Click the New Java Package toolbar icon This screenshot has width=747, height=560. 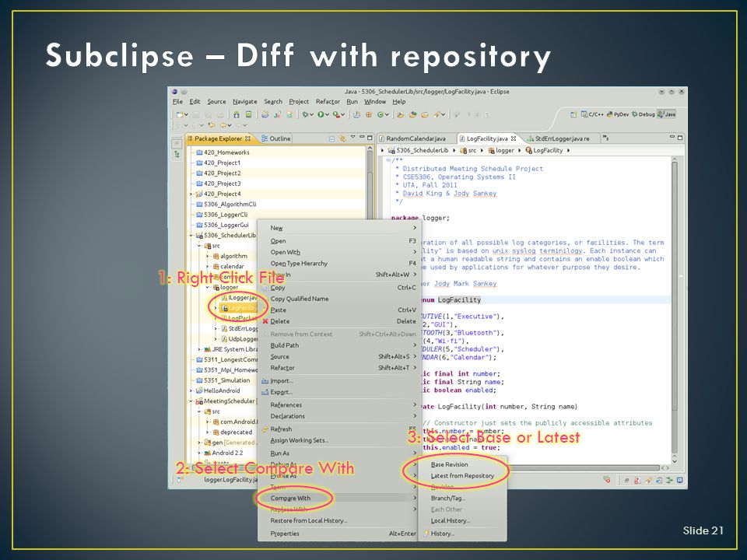pos(369,114)
